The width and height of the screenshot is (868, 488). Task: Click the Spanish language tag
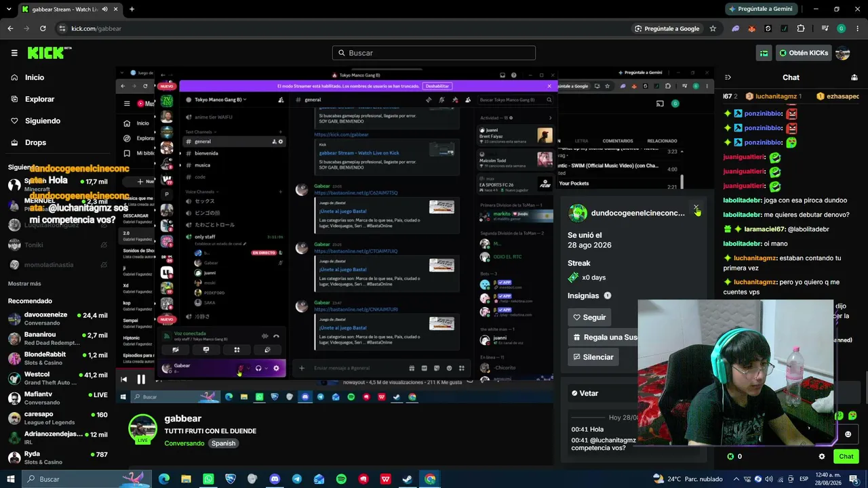click(223, 443)
